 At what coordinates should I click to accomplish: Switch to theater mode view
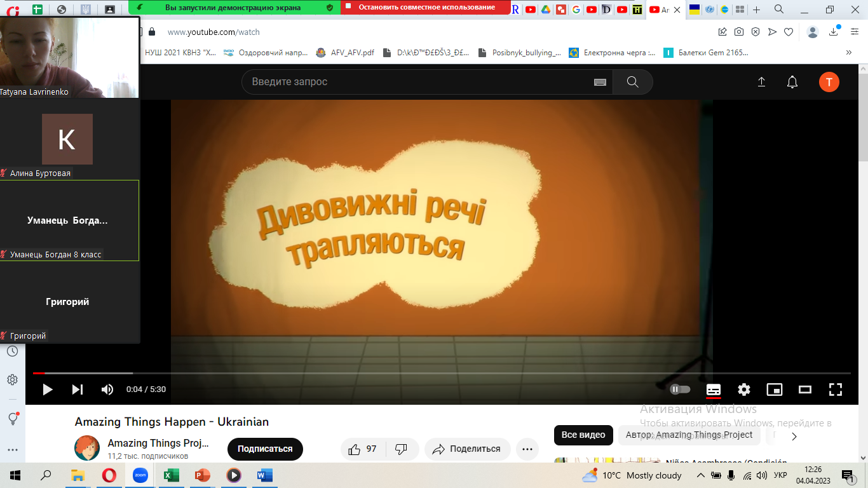805,390
